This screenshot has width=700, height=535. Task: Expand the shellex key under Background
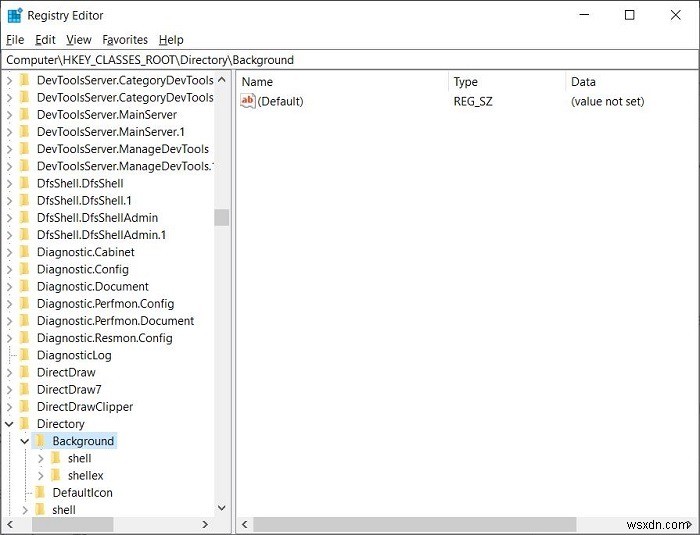(x=41, y=476)
